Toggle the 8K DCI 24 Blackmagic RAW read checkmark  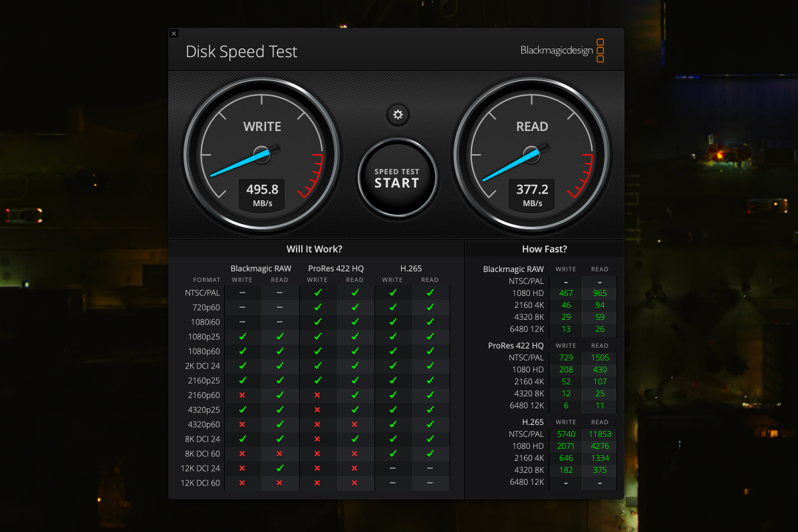click(279, 439)
